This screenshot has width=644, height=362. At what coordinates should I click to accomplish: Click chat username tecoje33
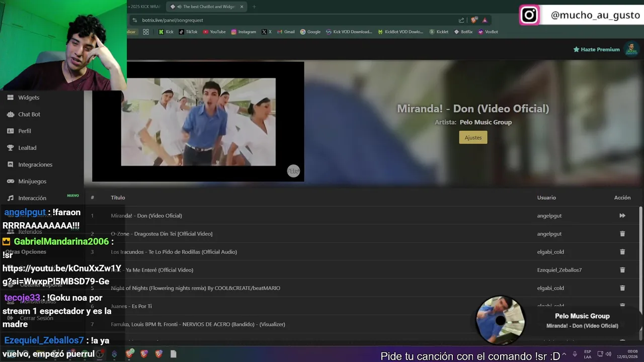[22, 298]
